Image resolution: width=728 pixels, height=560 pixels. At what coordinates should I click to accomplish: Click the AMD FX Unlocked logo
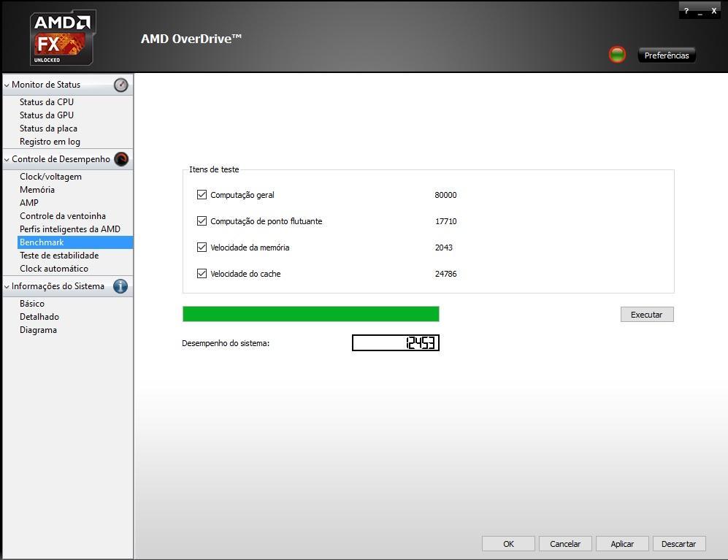tap(63, 38)
